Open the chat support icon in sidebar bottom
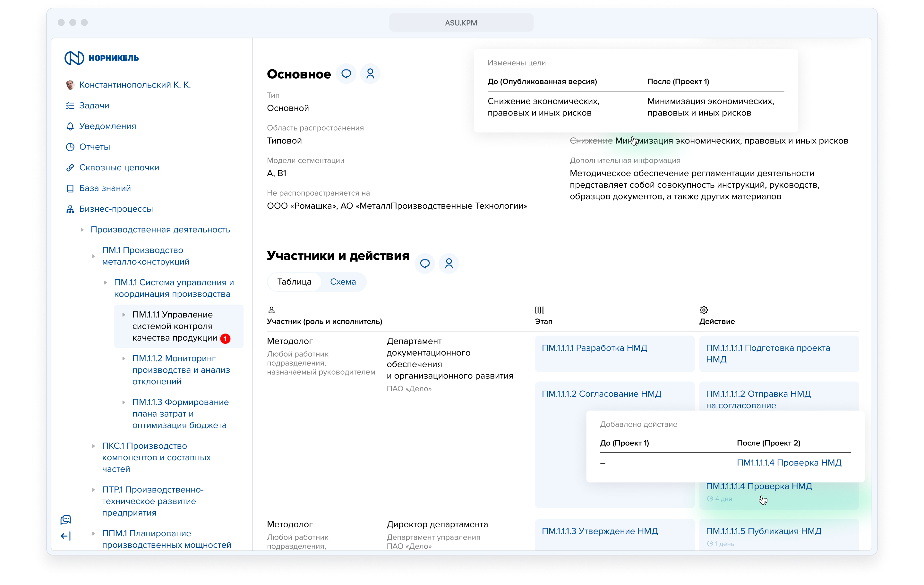 [66, 519]
